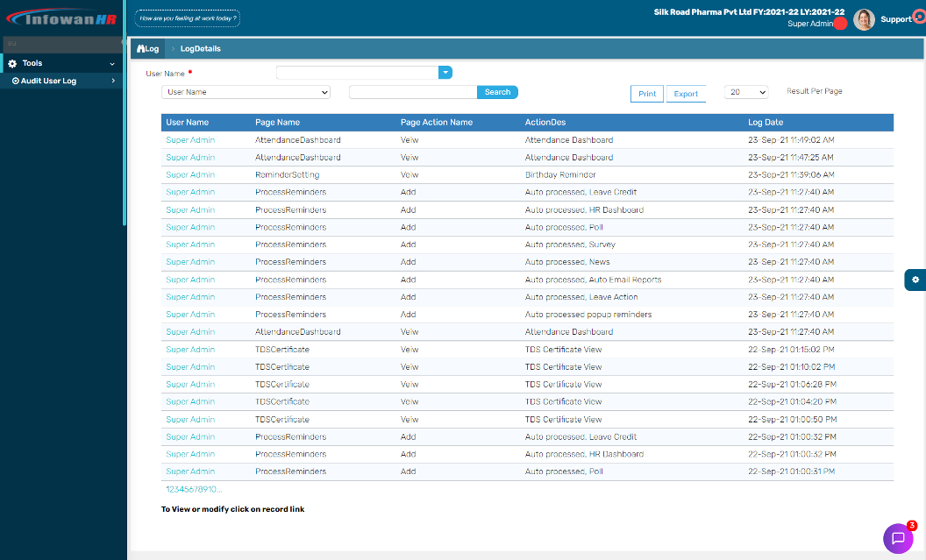926x560 pixels.
Task: Click the Tools gear icon in sidebar
Action: (12, 64)
